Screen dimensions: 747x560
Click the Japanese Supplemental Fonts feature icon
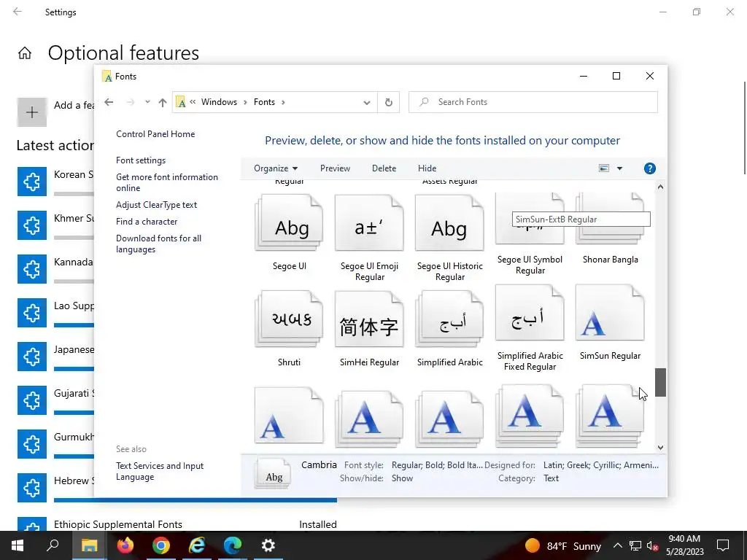pyautogui.click(x=32, y=357)
